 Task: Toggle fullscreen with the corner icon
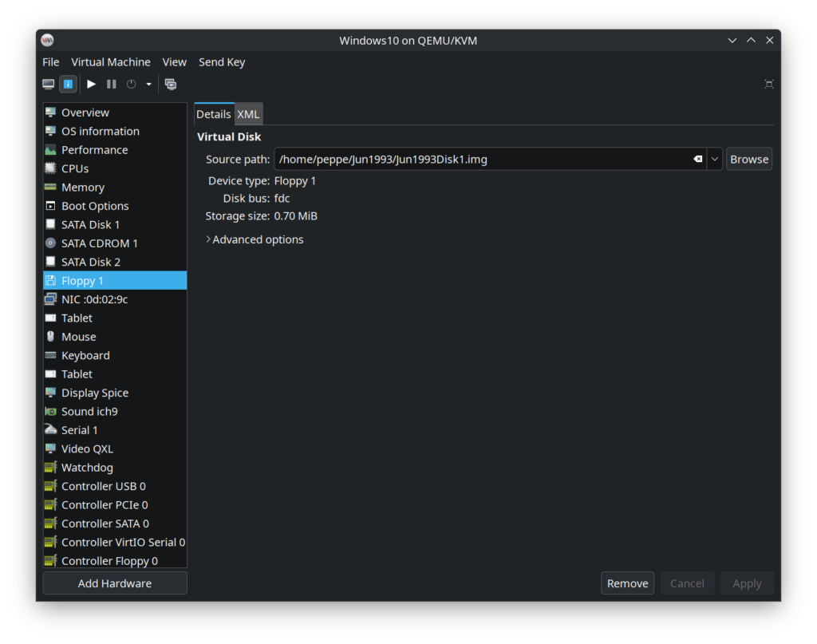768,84
